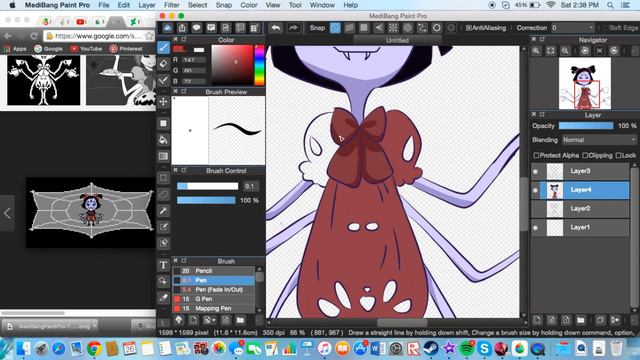Viewport: 640px width, 360px height.
Task: Enable the Clipping checkbox
Action: (585, 155)
